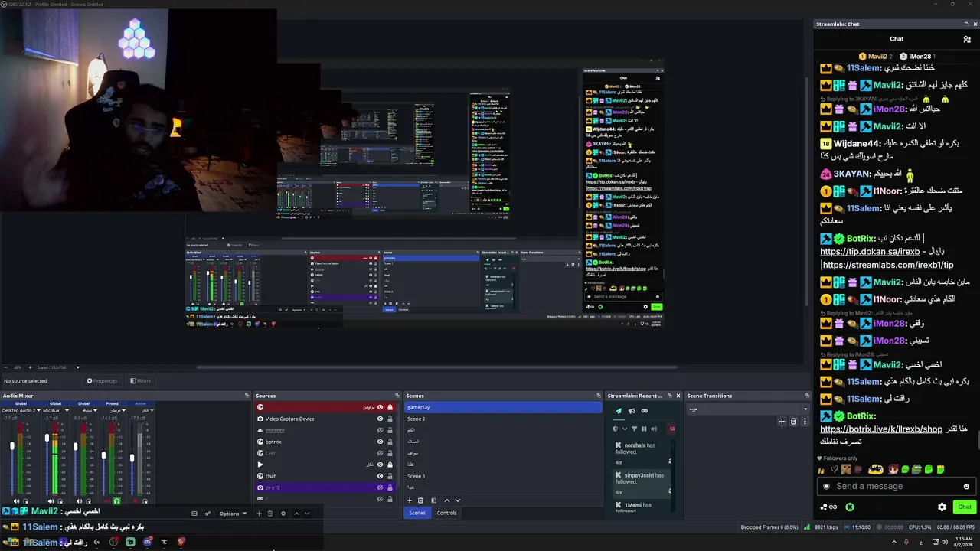Switch to the Controls tab

pos(446,513)
